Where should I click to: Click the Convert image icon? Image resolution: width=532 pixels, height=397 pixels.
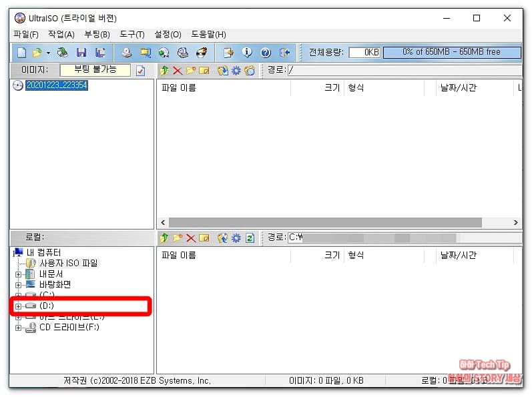[x=164, y=53]
